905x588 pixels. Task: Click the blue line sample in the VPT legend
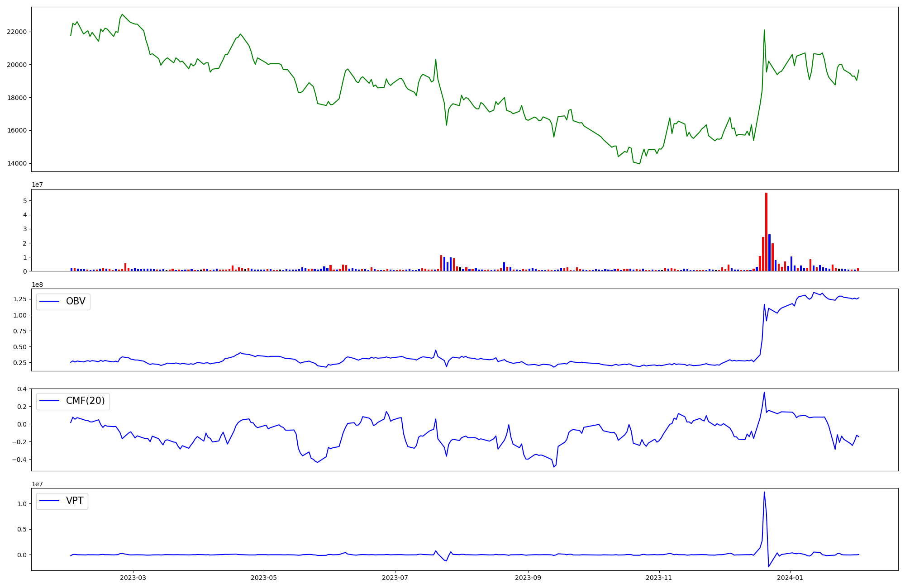[x=50, y=501]
